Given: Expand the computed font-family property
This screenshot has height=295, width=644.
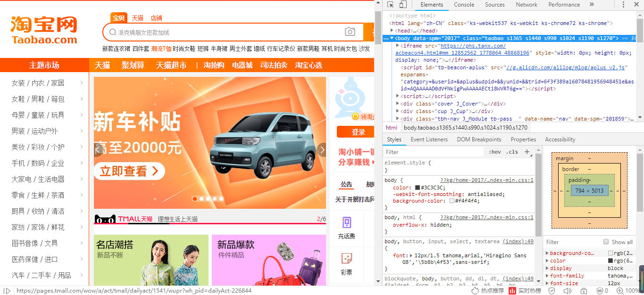Looking at the screenshot, I should [547, 276].
